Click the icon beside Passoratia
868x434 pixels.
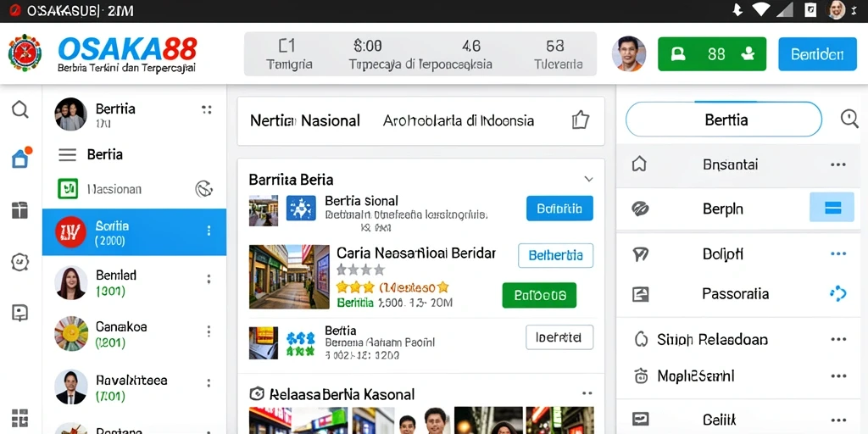point(640,294)
